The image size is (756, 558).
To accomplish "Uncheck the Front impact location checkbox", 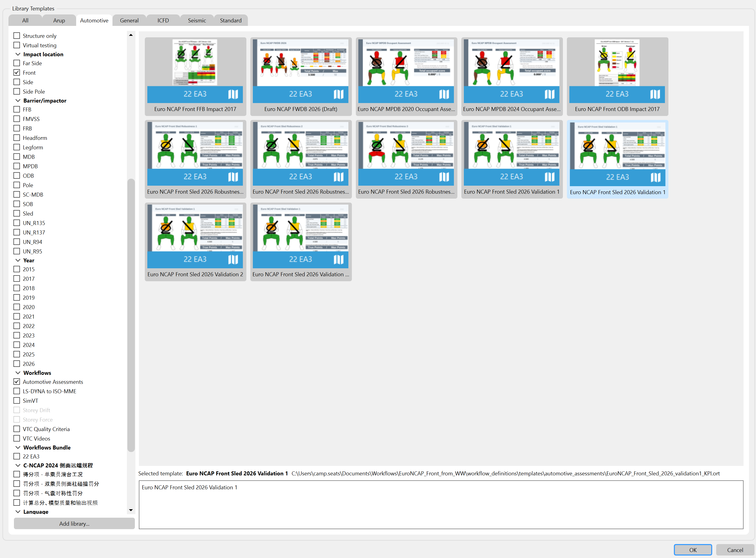I will [x=16, y=73].
